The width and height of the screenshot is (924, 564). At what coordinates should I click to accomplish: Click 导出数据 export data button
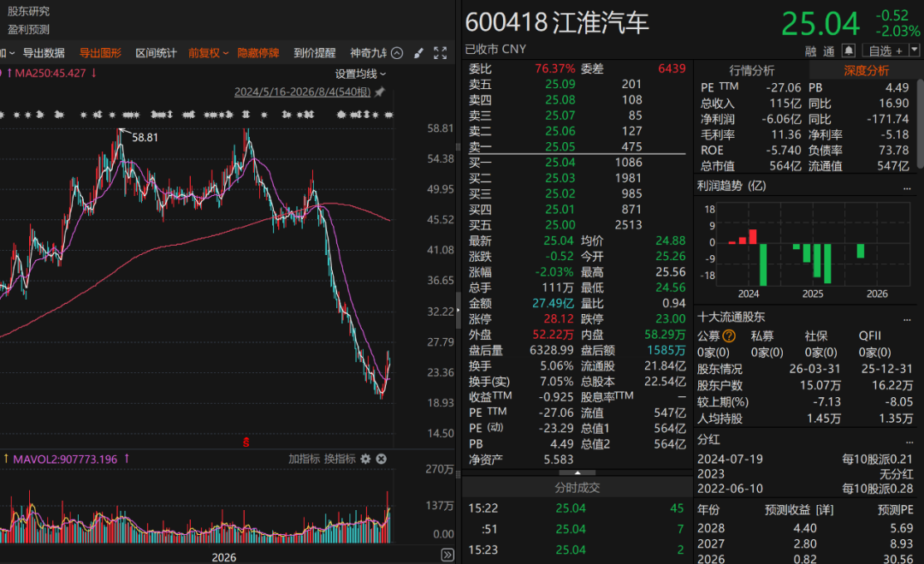[44, 53]
